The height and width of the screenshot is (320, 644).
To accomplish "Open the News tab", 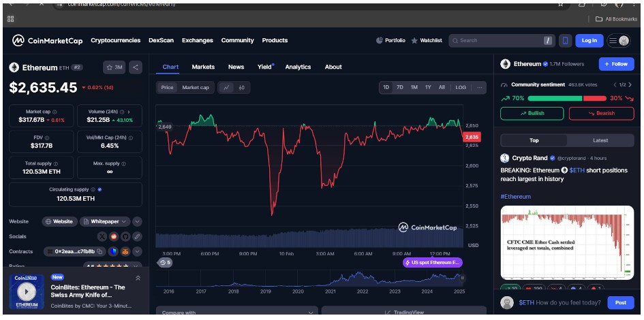I will (x=236, y=67).
